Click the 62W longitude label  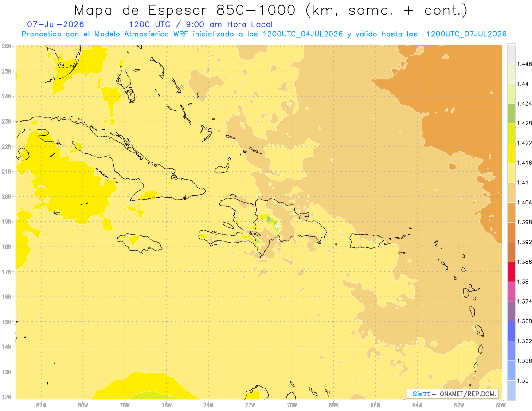(x=459, y=405)
